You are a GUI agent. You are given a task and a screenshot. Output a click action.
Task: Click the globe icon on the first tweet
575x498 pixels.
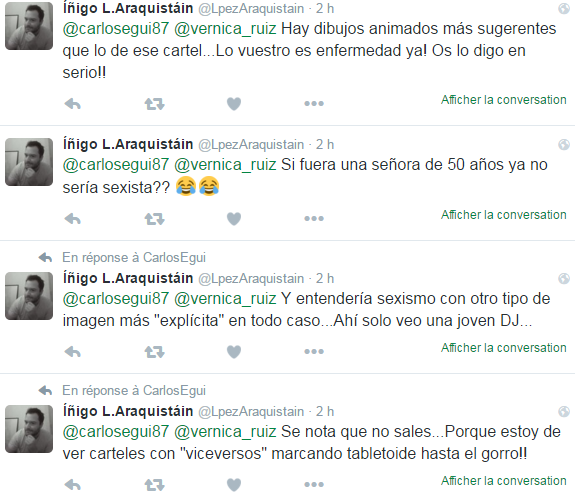click(x=564, y=8)
